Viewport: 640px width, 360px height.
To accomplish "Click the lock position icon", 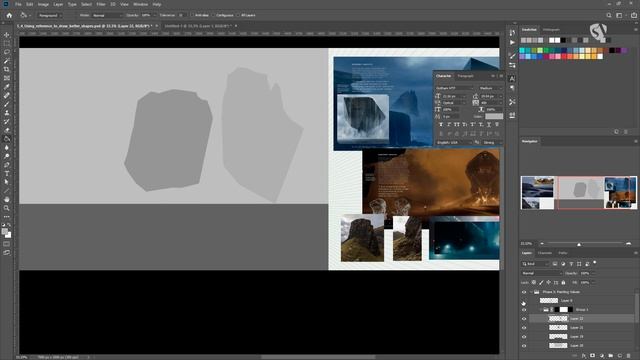I will [x=549, y=282].
